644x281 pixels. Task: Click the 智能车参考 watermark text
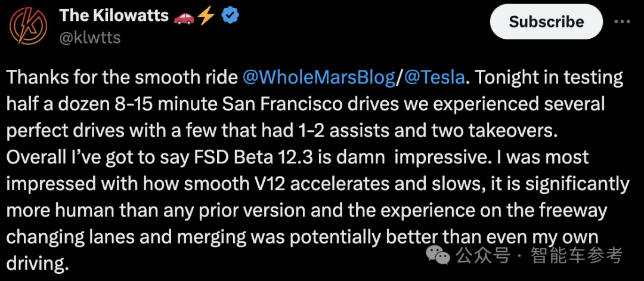coord(577,255)
